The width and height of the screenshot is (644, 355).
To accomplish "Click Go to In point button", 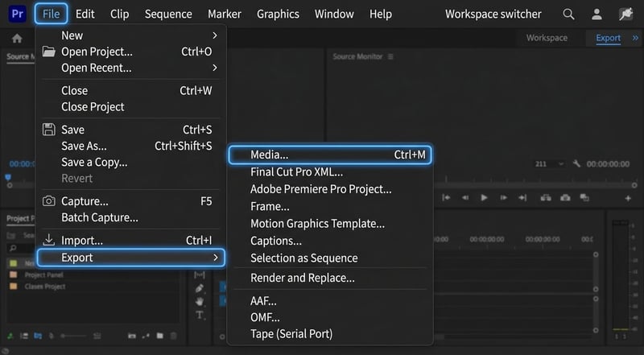I will point(446,198).
